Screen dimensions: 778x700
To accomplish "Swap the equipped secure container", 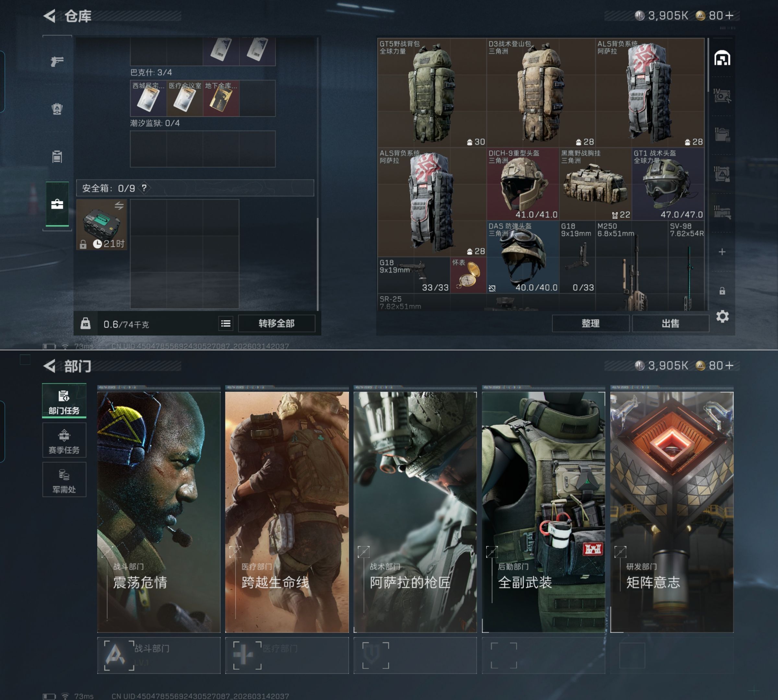I will pyautogui.click(x=119, y=206).
